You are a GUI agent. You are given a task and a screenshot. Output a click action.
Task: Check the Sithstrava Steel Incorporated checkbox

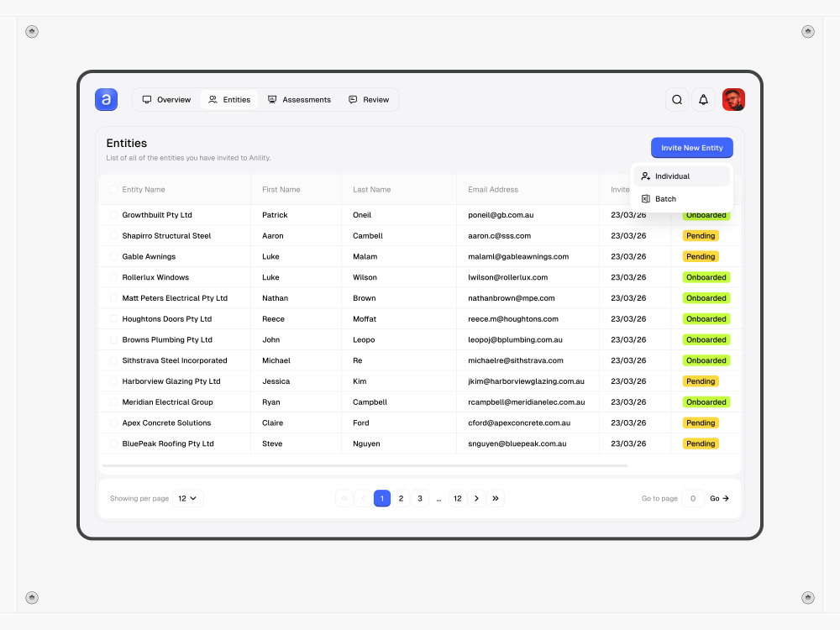[113, 360]
